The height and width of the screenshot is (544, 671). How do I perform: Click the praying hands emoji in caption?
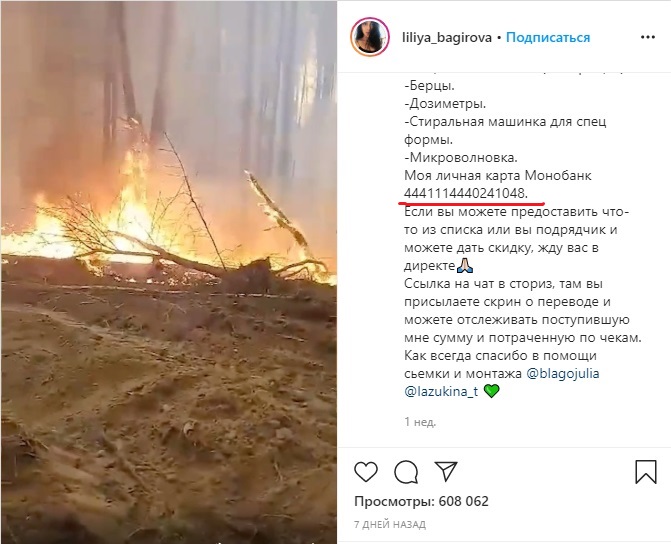465,266
